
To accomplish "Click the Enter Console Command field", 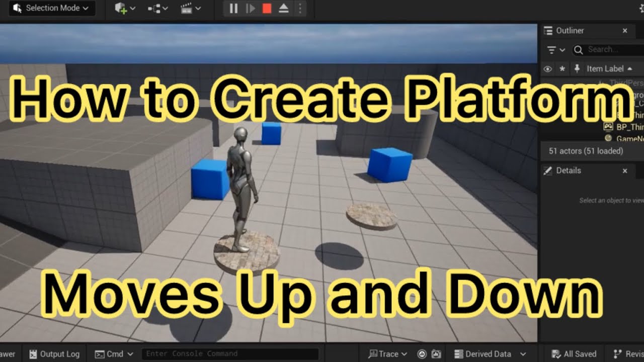I will click(230, 354).
